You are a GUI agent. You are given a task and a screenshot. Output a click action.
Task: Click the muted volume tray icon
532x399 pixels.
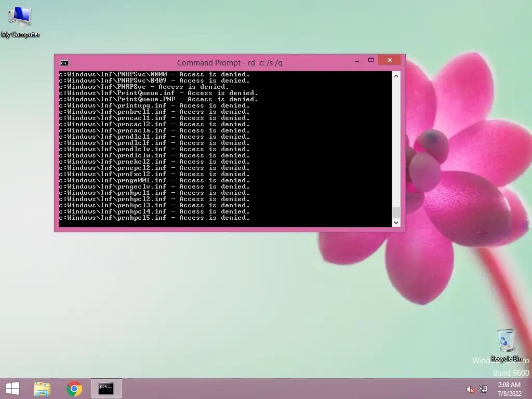[470, 389]
